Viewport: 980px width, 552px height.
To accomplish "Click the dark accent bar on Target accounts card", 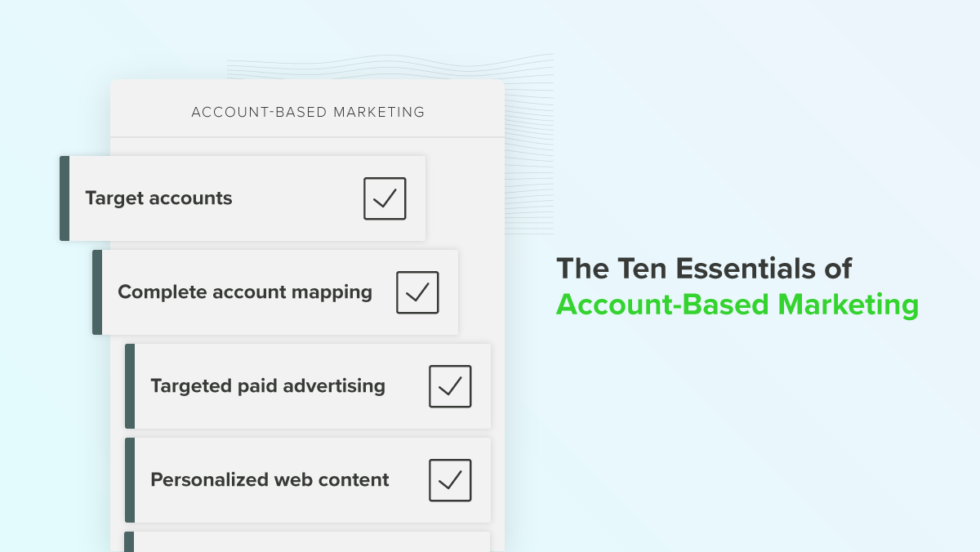I will click(65, 198).
